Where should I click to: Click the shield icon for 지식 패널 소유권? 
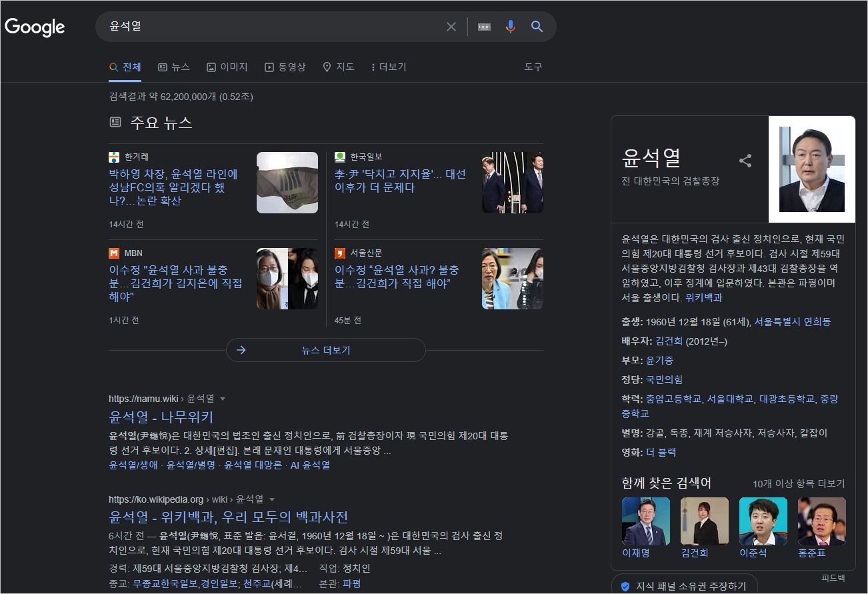[x=625, y=587]
